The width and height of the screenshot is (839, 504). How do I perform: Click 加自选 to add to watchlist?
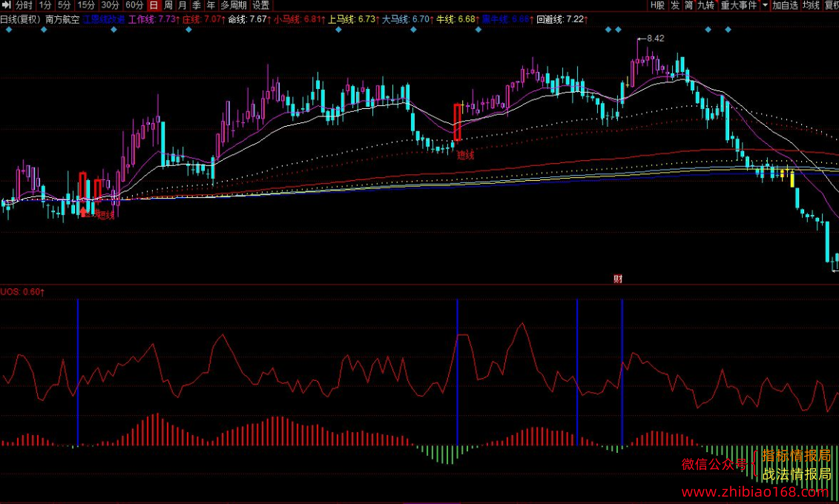pos(785,4)
